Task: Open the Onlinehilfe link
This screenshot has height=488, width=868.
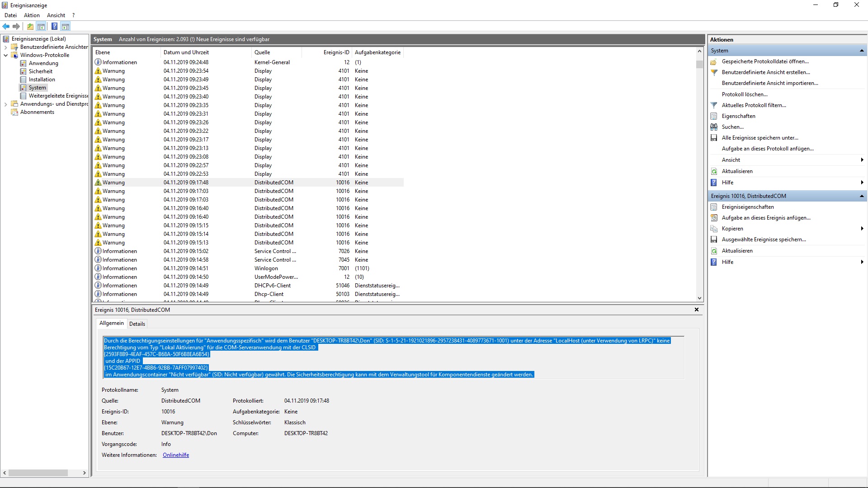Action: (176, 455)
